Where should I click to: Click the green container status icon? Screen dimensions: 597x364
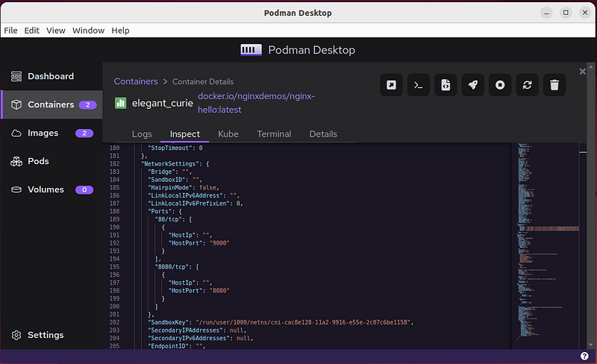120,103
